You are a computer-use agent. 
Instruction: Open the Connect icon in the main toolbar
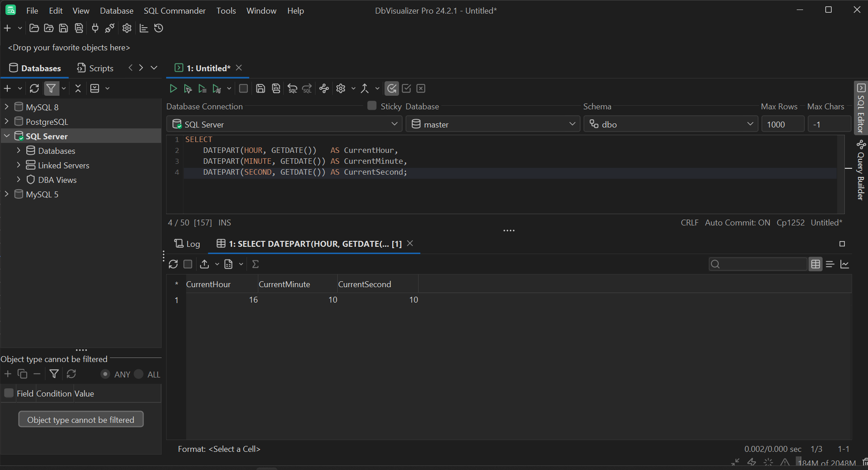[x=95, y=28]
